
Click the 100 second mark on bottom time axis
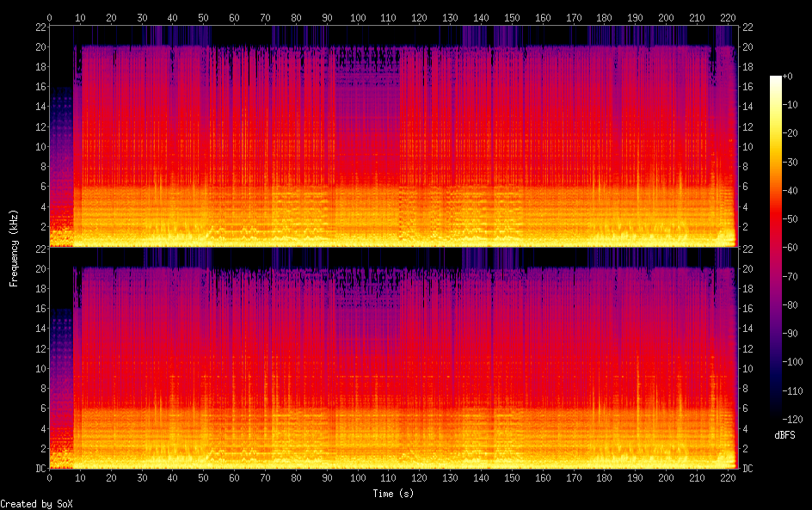(357, 477)
